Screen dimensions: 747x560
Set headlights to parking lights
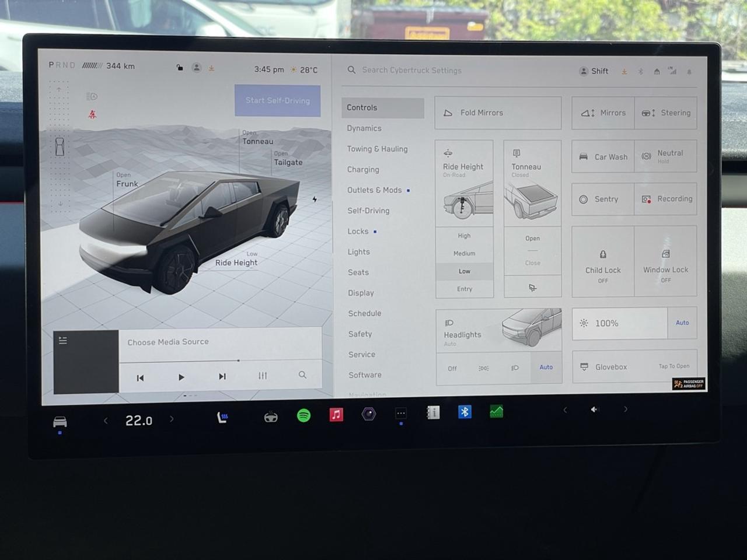pos(484,368)
